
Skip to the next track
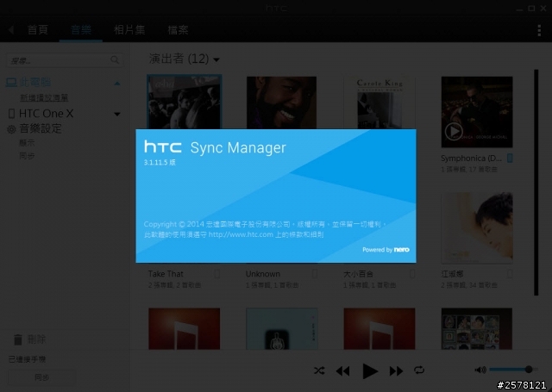click(396, 371)
